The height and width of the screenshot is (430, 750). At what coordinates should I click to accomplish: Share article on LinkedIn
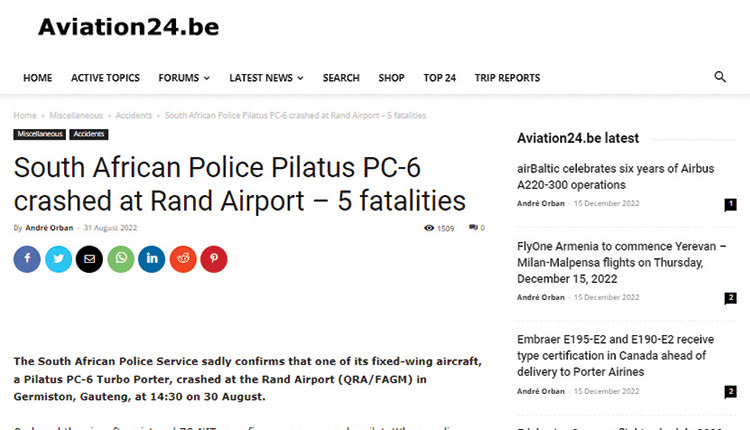[151, 259]
